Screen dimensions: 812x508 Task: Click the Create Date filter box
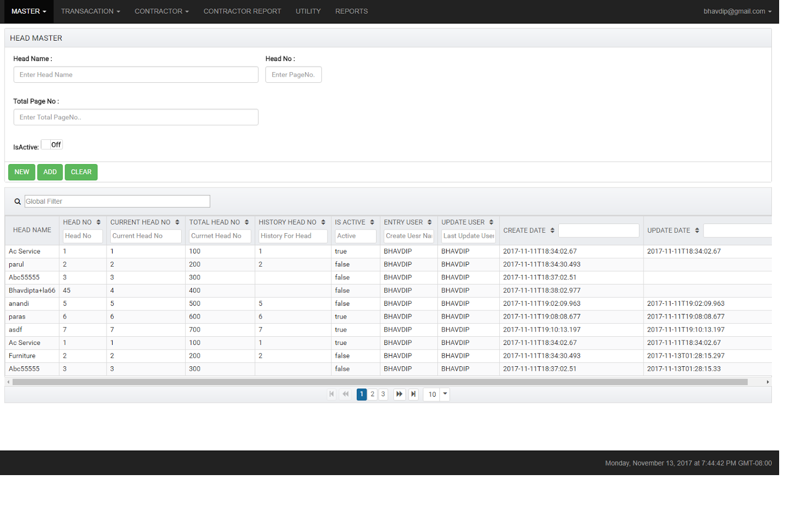[x=599, y=231]
